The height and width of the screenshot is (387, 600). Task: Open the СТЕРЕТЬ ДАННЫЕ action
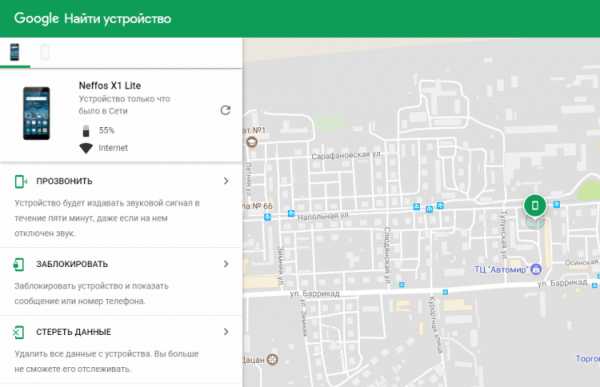(121, 350)
